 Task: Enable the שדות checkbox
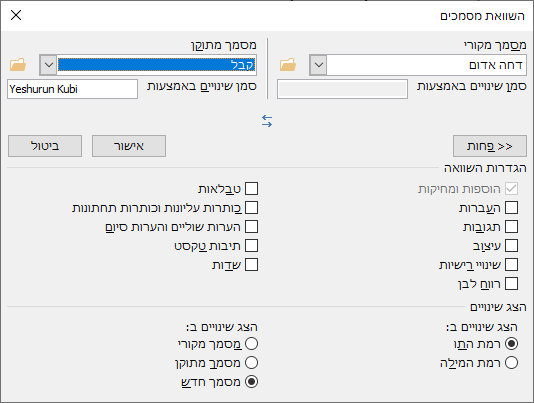tap(251, 265)
